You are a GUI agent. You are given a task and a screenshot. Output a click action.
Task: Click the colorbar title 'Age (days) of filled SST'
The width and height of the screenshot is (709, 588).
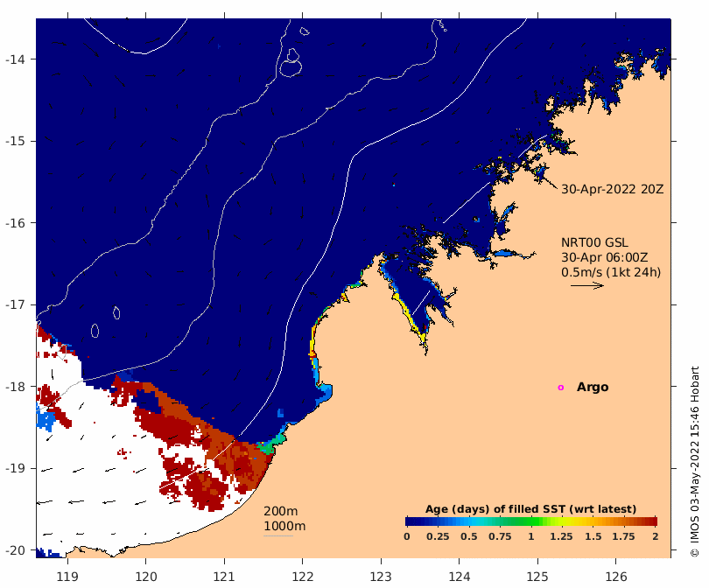(x=530, y=509)
